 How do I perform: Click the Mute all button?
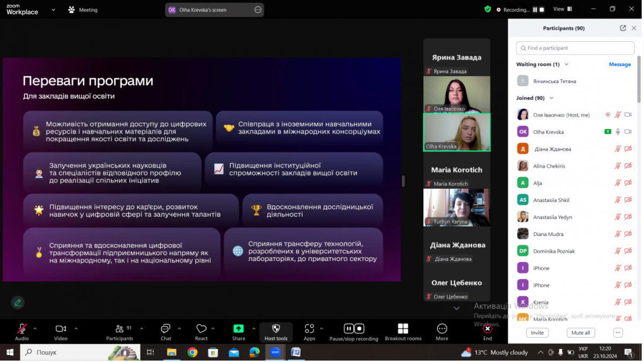[581, 333]
